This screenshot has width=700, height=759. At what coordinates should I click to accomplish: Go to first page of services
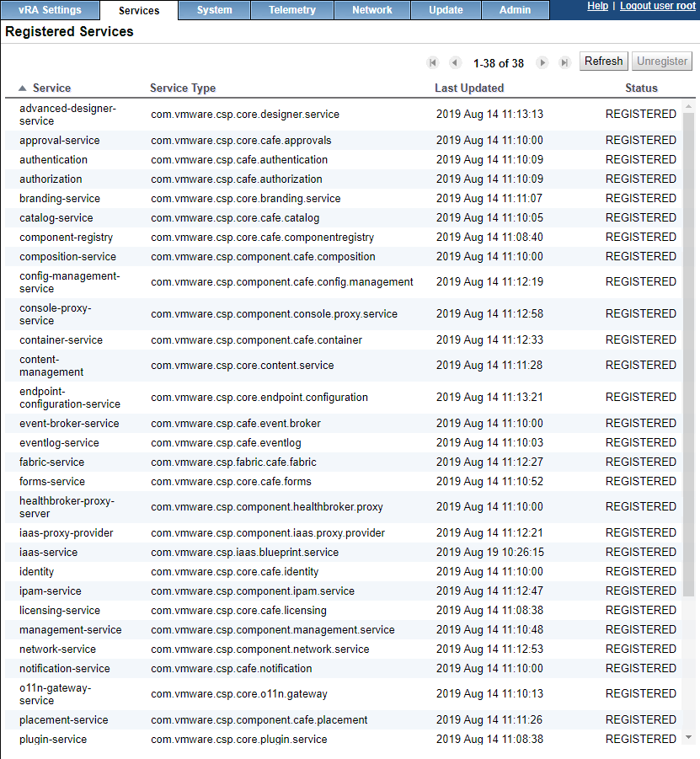(433, 62)
